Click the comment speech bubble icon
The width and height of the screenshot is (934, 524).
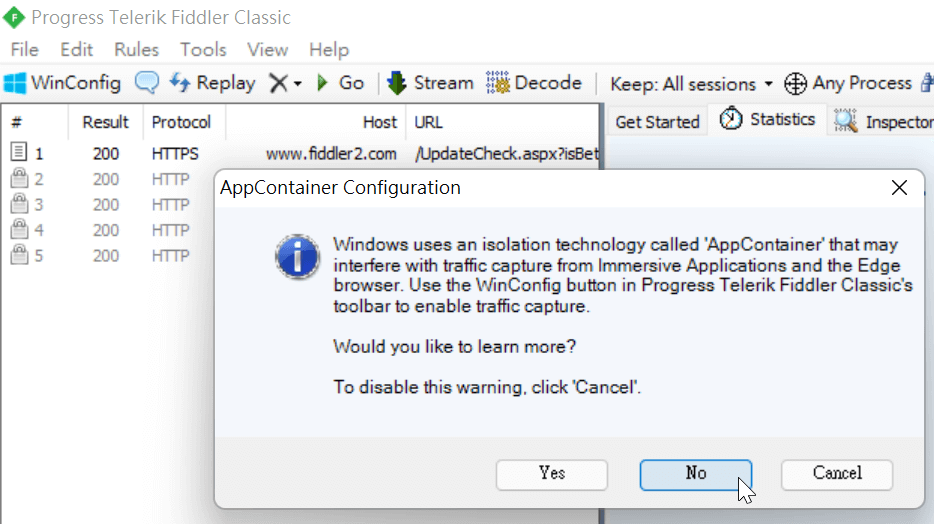pyautogui.click(x=147, y=83)
